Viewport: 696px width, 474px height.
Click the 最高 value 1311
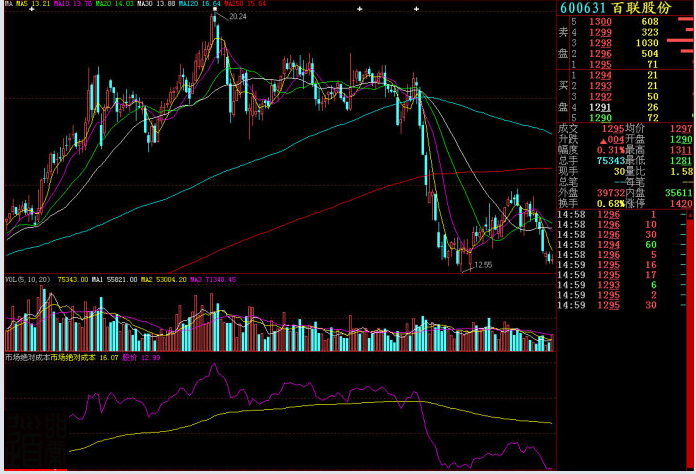pyautogui.click(x=681, y=150)
